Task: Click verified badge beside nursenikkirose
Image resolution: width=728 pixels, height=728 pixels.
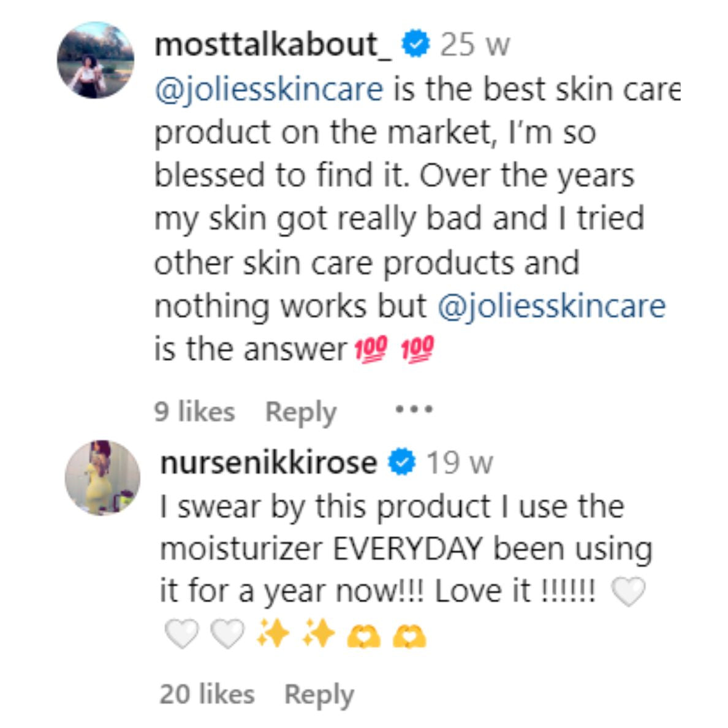Action: [401, 462]
